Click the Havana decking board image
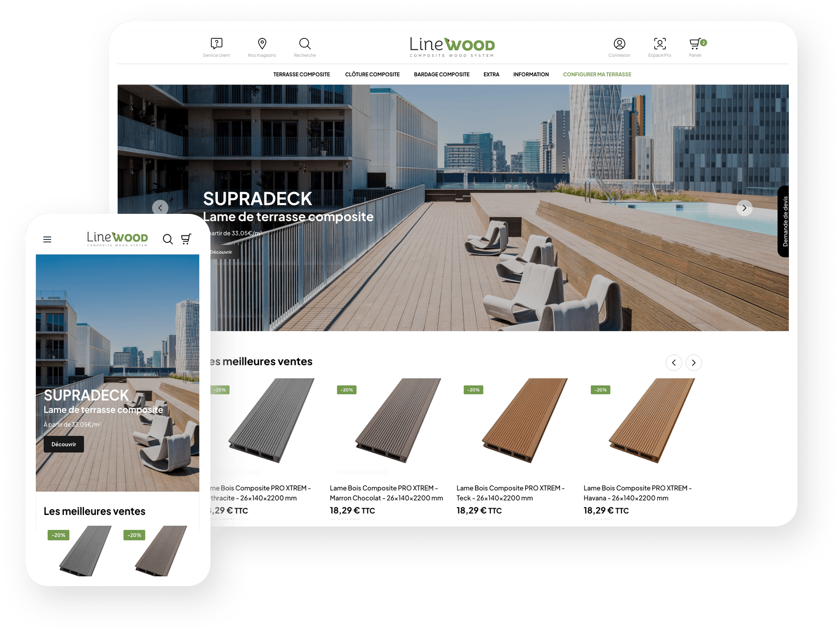Screen dimensions: 840x633 tap(652, 420)
